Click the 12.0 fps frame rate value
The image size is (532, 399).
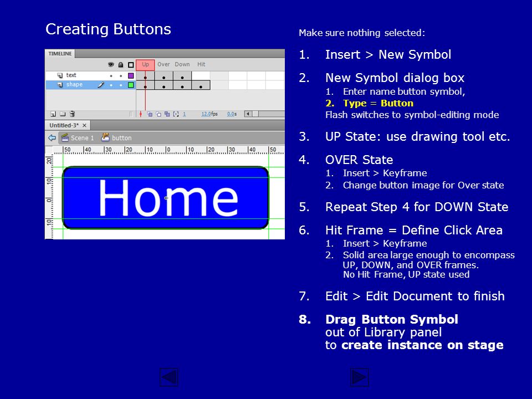[x=209, y=114]
